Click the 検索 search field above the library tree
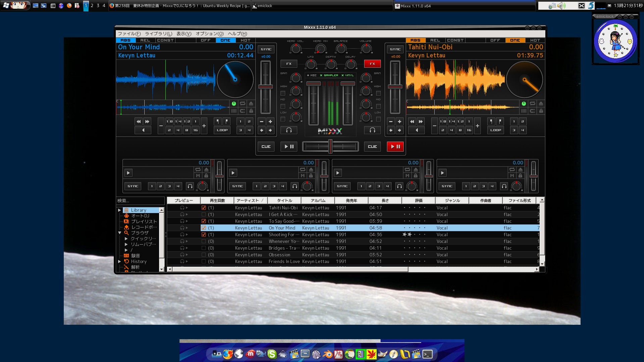Screen dimensions: 644x362 click(x=140, y=201)
